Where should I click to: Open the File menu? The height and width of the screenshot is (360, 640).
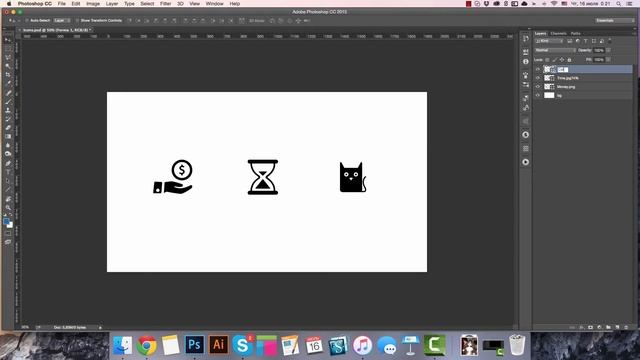click(x=62, y=4)
